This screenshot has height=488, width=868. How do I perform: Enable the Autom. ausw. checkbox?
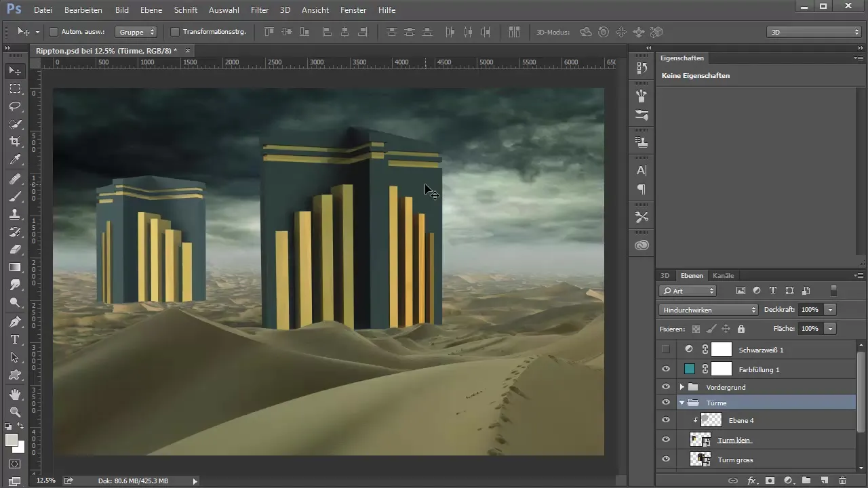[x=54, y=31]
